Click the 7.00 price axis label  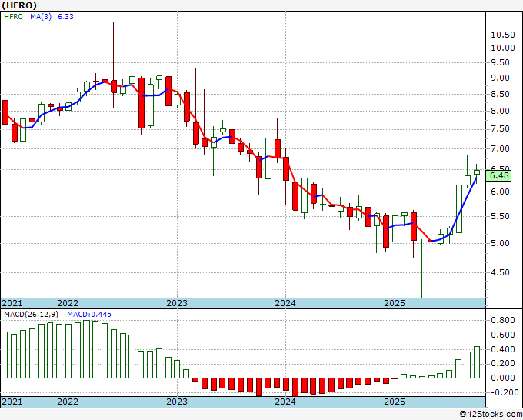500,148
